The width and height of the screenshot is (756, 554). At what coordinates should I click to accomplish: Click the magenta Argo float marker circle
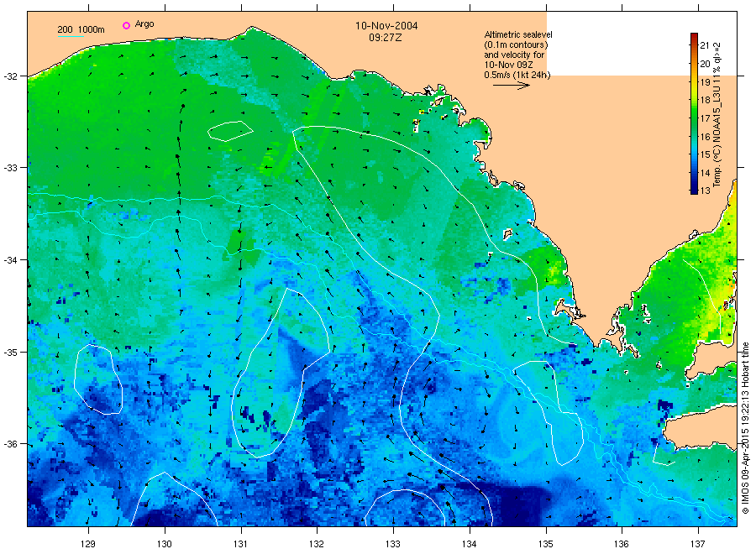pyautogui.click(x=126, y=25)
